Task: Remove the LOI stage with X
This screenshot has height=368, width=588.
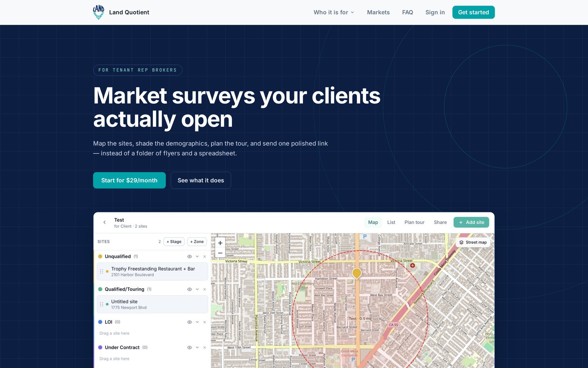Action: (205, 322)
